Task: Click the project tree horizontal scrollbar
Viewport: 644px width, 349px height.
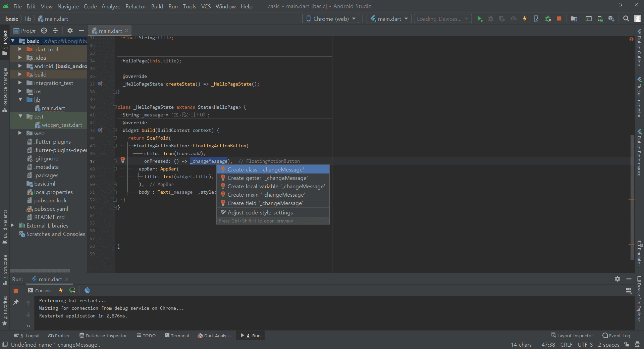Action: pos(40,270)
